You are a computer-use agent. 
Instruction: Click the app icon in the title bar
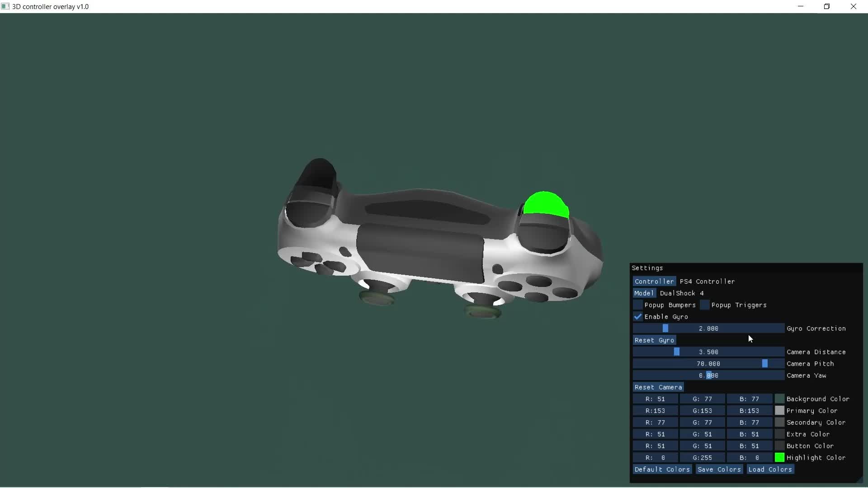(5, 6)
